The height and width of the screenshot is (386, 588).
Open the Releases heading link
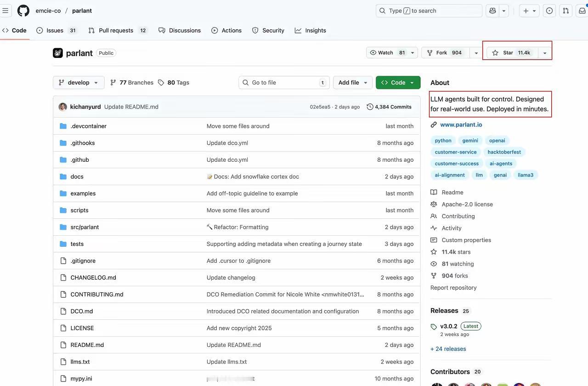[x=444, y=311]
